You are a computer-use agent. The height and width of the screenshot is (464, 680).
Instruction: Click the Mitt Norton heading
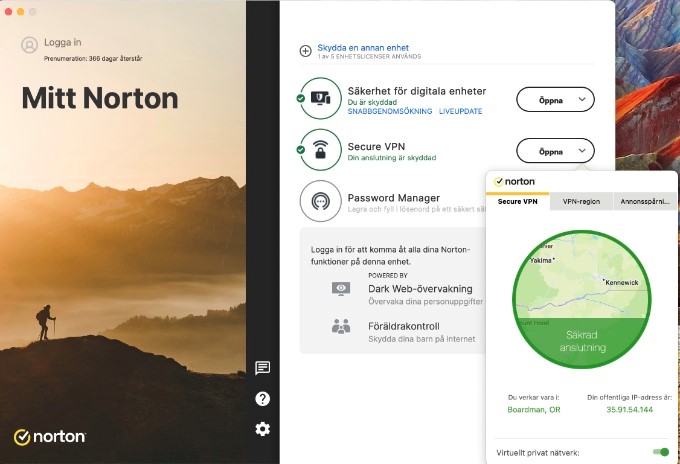pos(100,98)
